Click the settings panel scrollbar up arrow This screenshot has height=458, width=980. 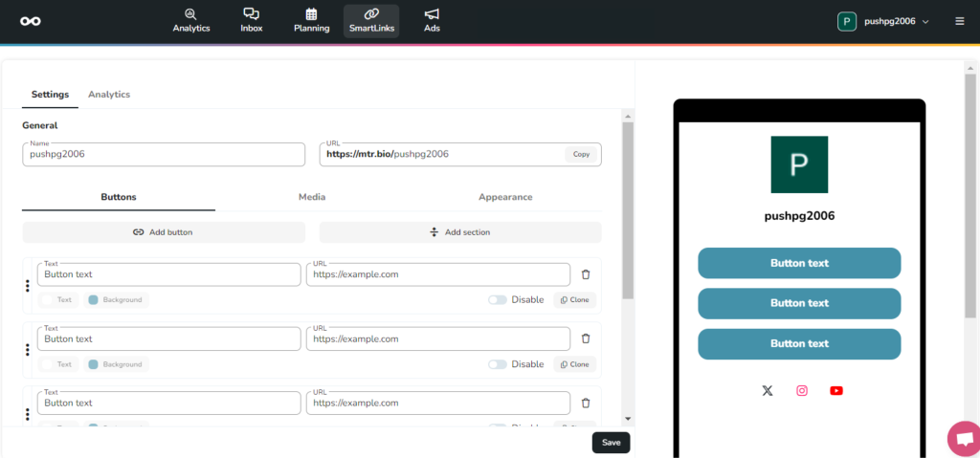click(x=628, y=117)
